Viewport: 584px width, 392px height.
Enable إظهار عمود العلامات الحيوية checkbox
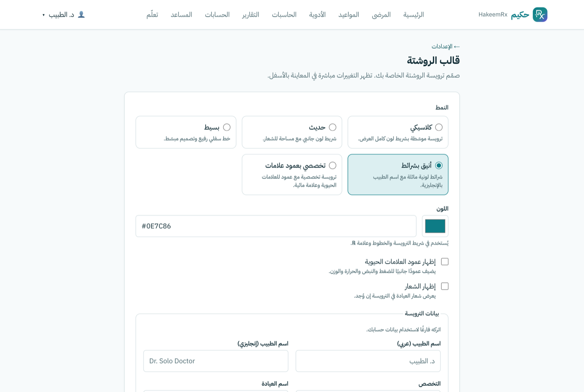click(x=445, y=261)
